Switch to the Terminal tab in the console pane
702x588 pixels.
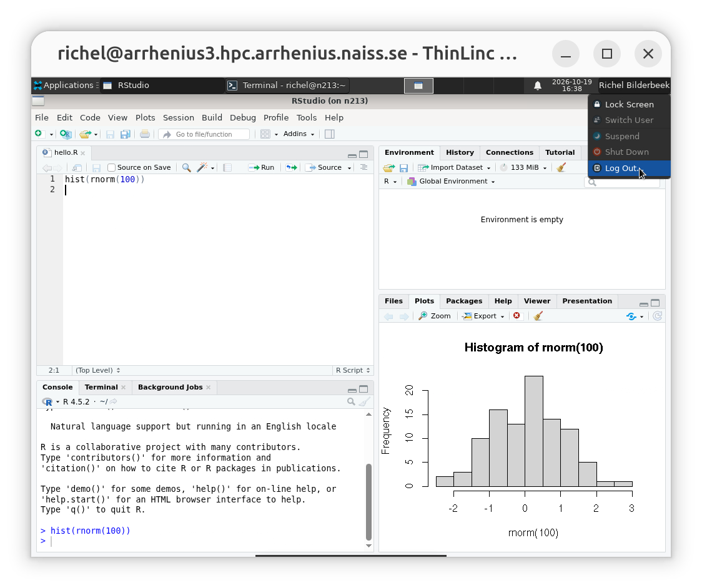pyautogui.click(x=101, y=388)
